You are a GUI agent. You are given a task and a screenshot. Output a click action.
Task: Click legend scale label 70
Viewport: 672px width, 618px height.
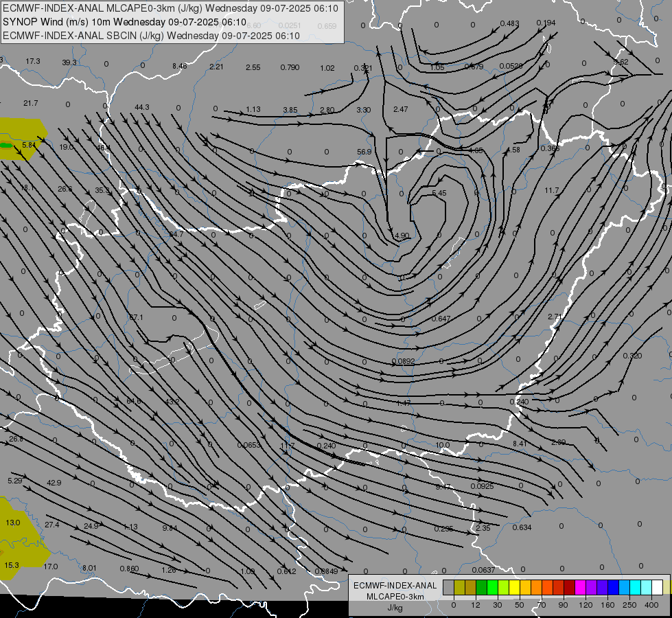pyautogui.click(x=542, y=605)
